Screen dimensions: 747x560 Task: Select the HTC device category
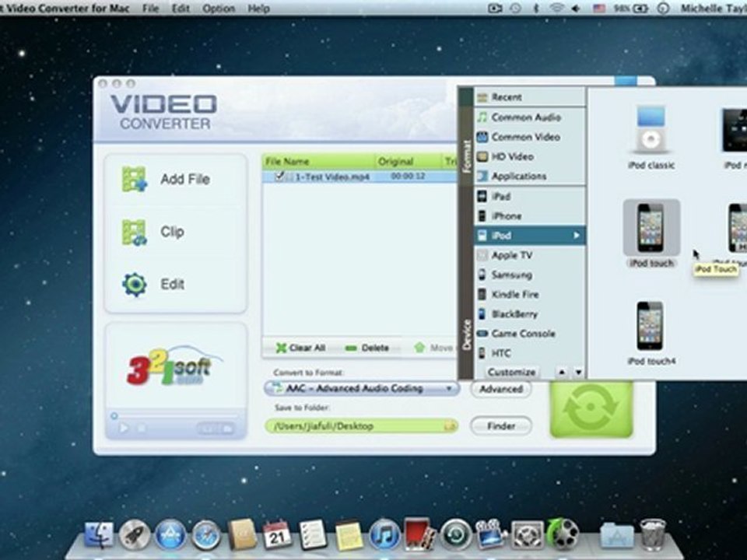pos(530,353)
